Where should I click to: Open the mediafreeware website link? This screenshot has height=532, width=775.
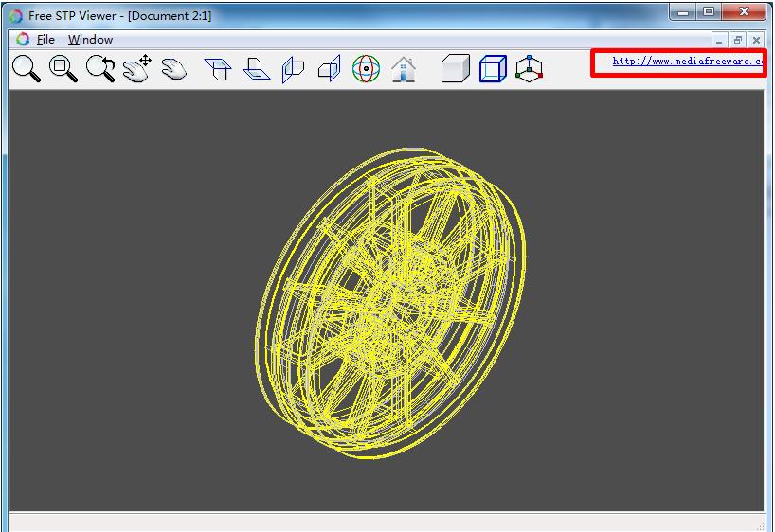click(x=686, y=62)
